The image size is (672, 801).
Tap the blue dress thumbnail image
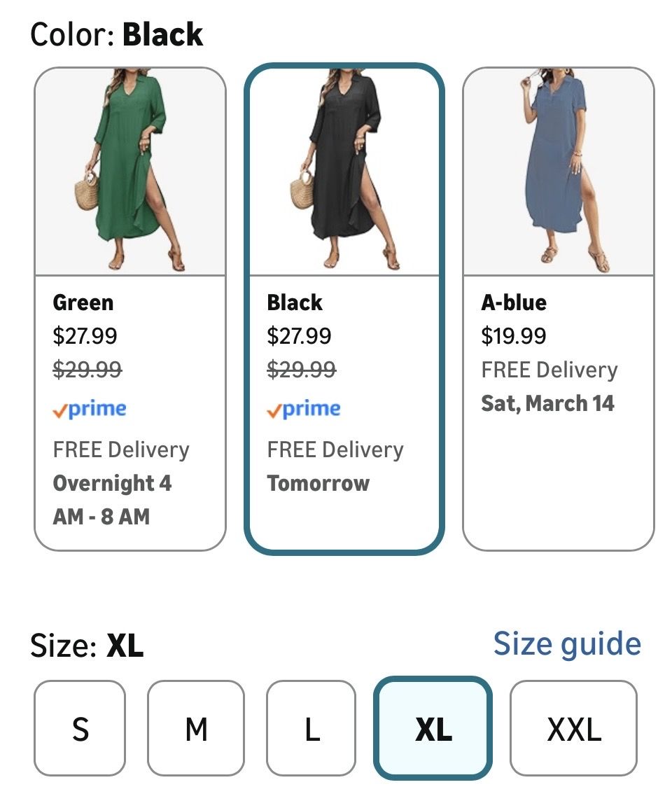pos(559,172)
